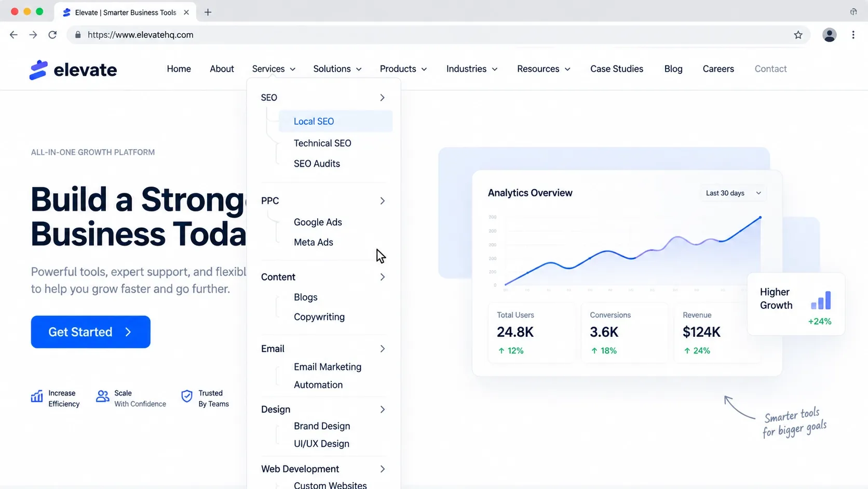The image size is (868, 489).
Task: Open the Services nav dropdown
Action: (274, 69)
